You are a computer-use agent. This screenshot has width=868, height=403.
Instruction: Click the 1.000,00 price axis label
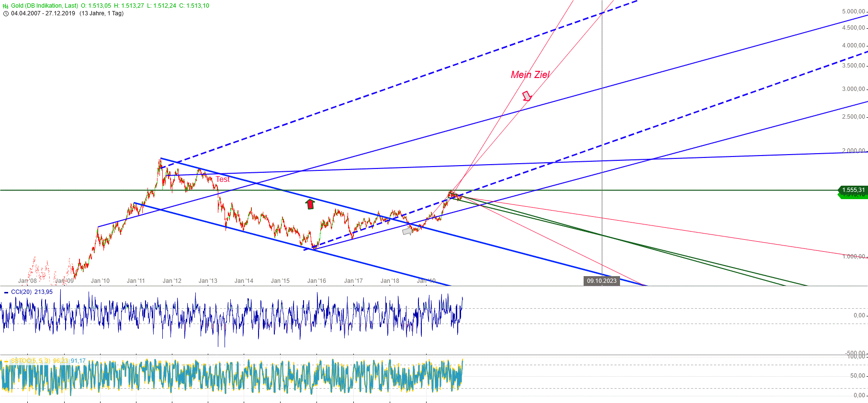[854, 257]
